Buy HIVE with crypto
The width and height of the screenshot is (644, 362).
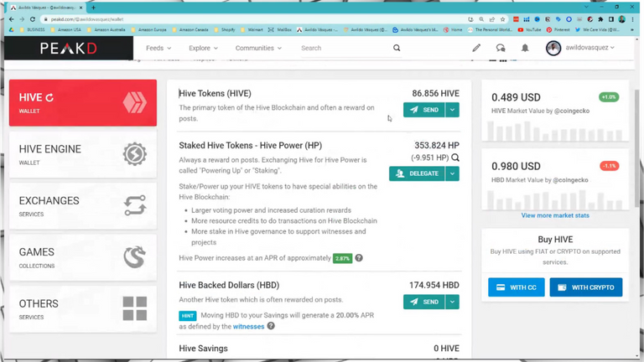(x=586, y=287)
